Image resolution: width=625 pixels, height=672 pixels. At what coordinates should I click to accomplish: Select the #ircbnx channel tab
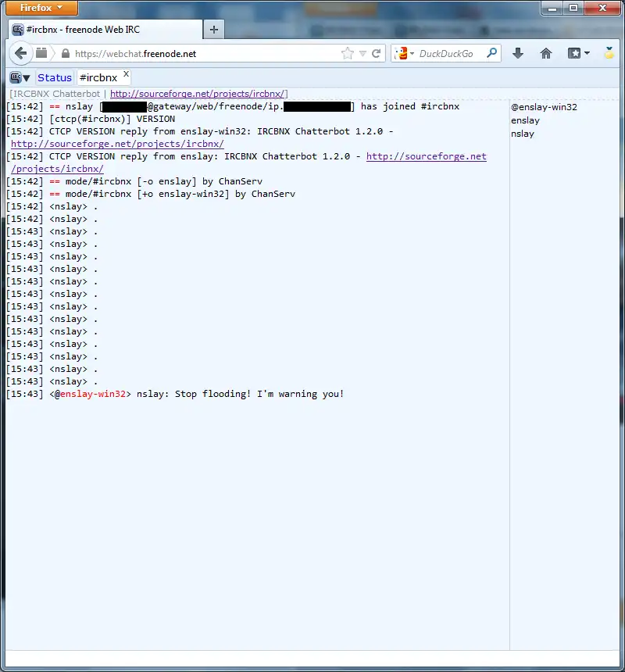pos(98,77)
